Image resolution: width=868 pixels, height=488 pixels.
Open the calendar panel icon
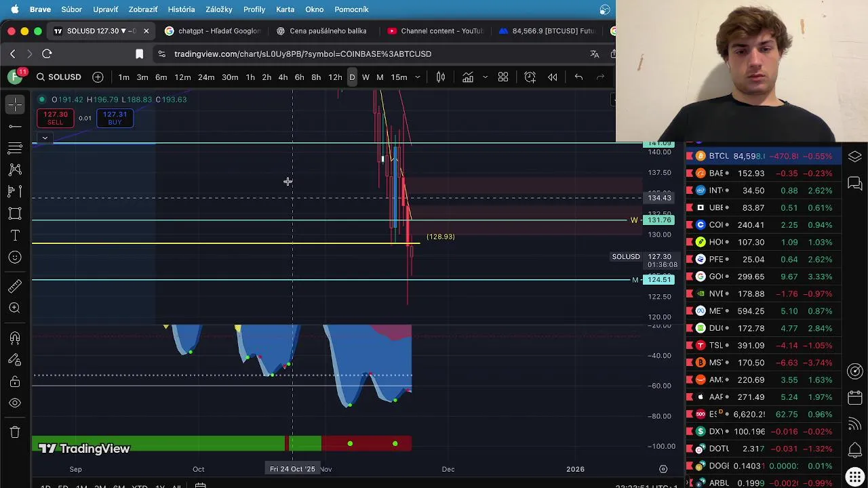(x=855, y=398)
